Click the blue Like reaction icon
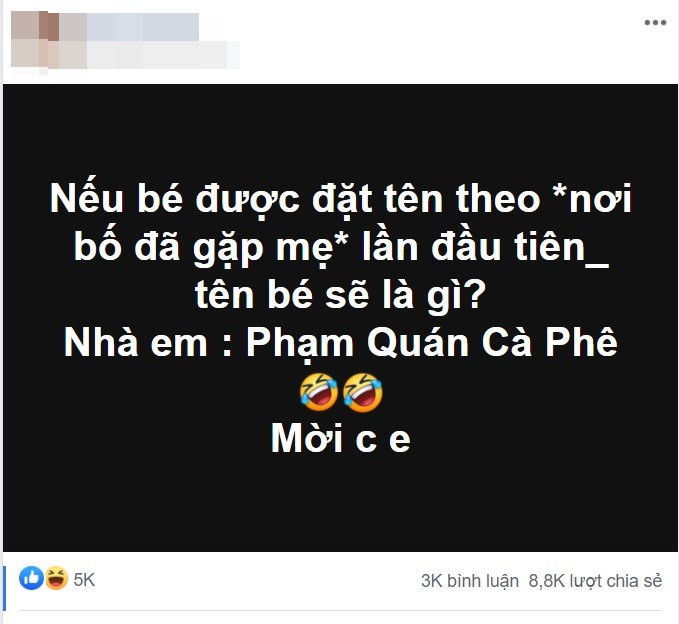This screenshot has width=679, height=624. [31, 578]
